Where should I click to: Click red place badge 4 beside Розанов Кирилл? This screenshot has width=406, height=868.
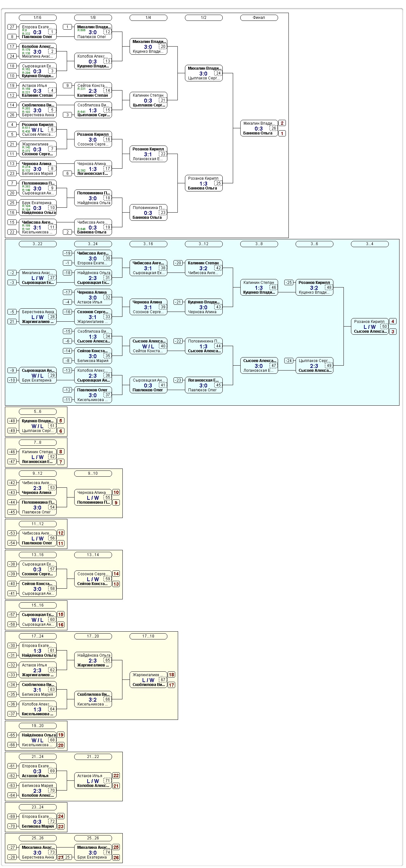tap(393, 321)
